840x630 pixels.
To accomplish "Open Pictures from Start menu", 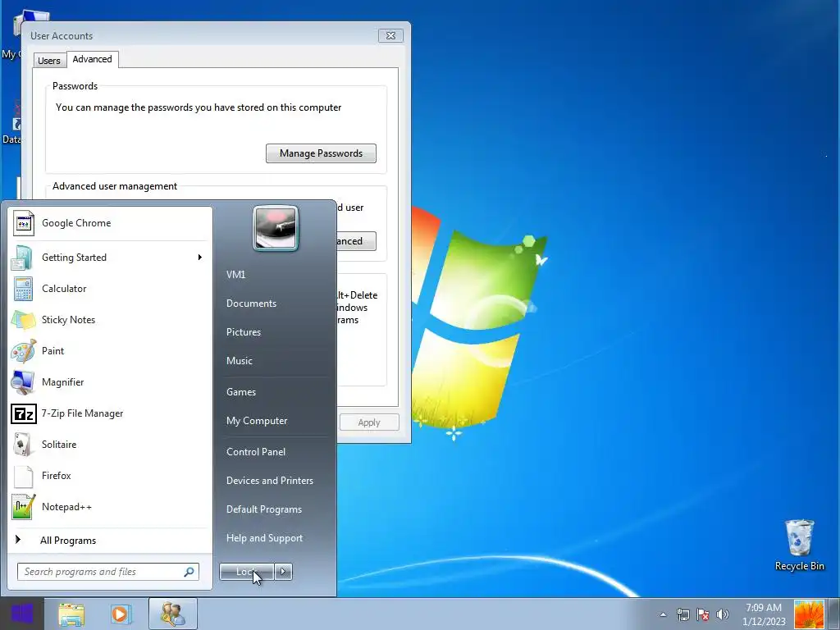I will (x=244, y=332).
